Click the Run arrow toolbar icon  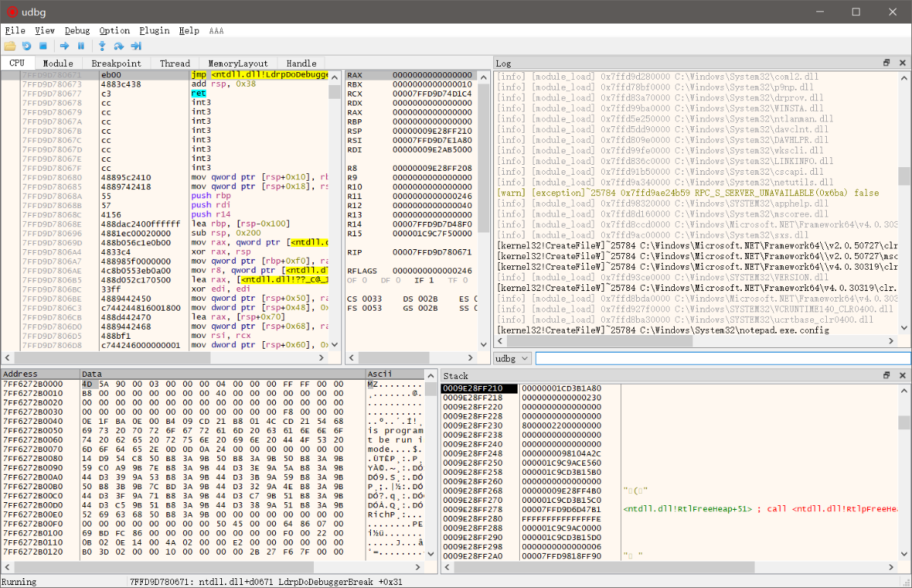(65, 46)
